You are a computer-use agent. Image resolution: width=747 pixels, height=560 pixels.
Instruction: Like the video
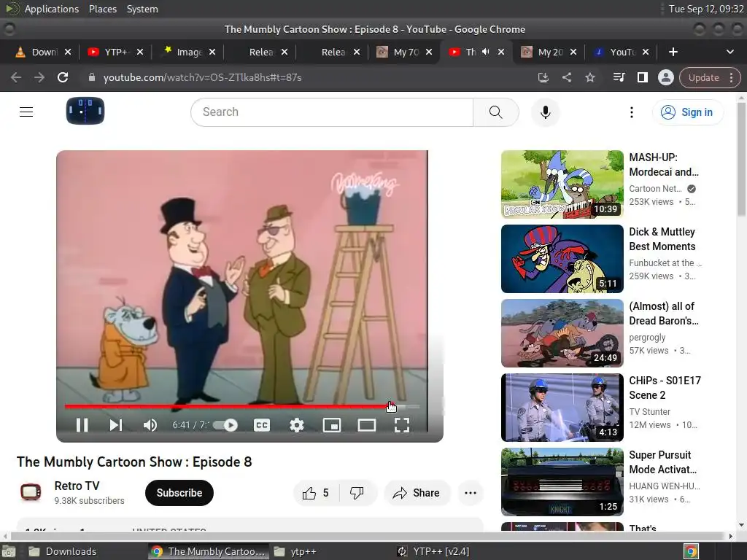(x=315, y=493)
